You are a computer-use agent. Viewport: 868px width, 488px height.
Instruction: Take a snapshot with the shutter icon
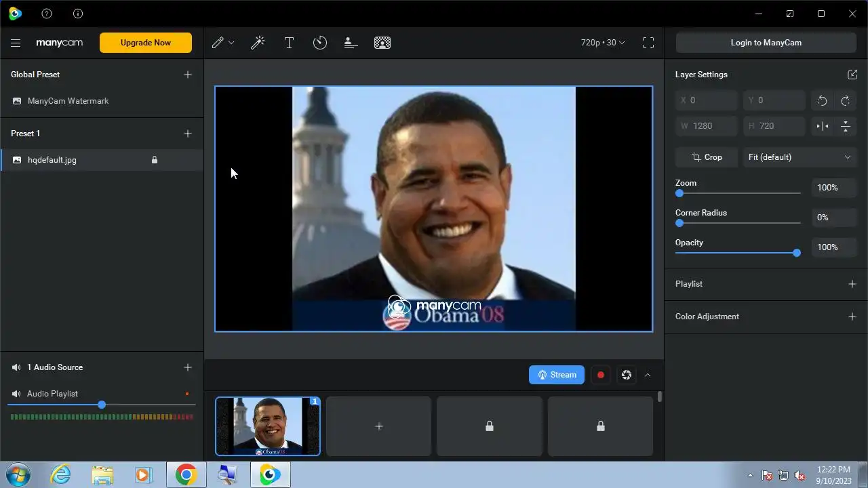(x=627, y=375)
